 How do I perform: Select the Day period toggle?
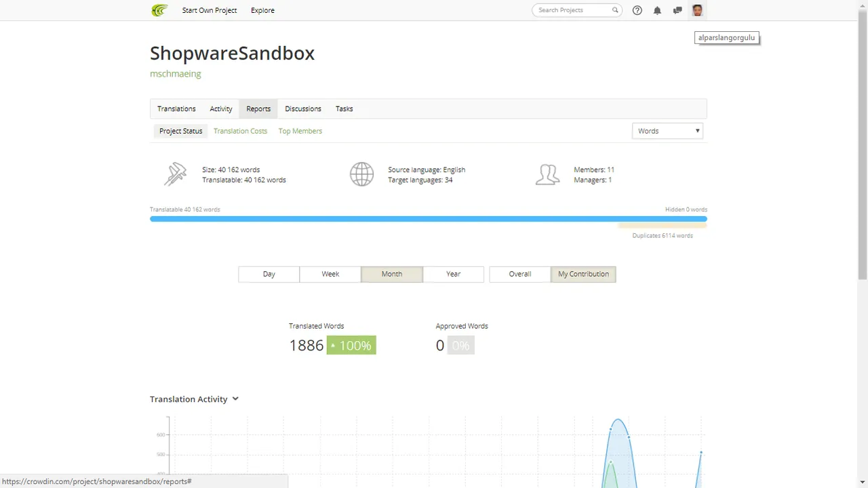269,274
